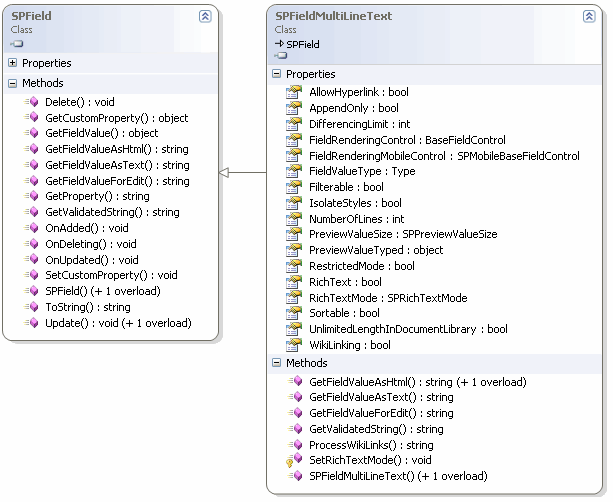Click the interface lollipop icon in SPFieldMultiLineText header
This screenshot has width=613, height=502.
(281, 56)
